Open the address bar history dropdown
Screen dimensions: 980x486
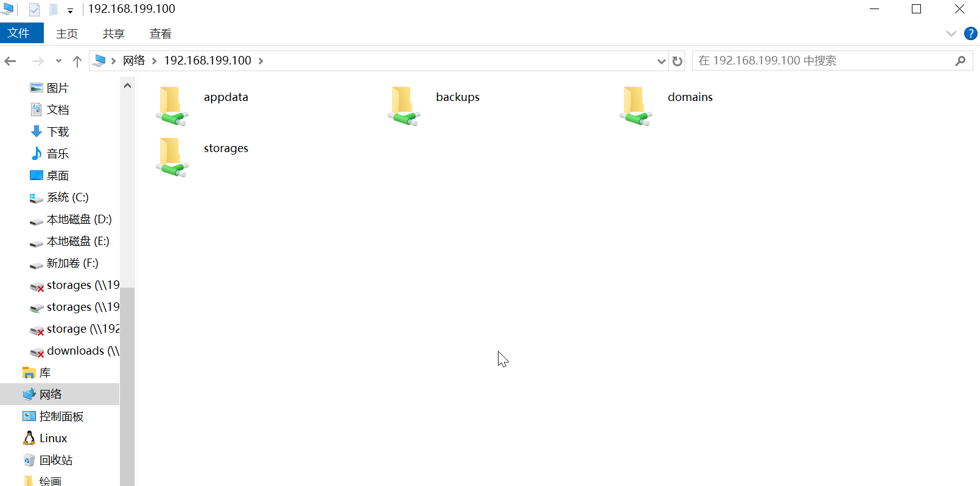point(661,61)
